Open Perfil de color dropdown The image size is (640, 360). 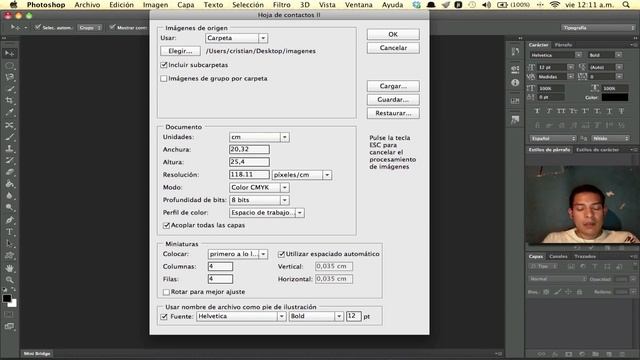(267, 213)
